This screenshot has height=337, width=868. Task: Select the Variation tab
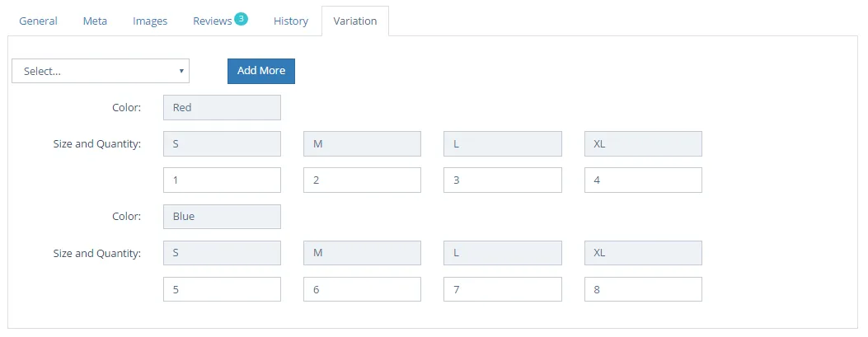355,21
